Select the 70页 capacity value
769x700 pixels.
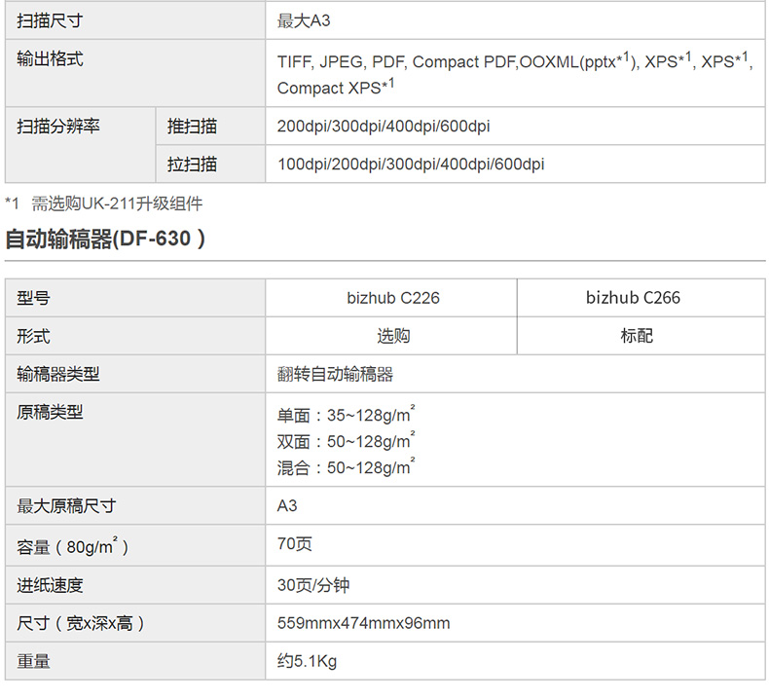pos(294,544)
